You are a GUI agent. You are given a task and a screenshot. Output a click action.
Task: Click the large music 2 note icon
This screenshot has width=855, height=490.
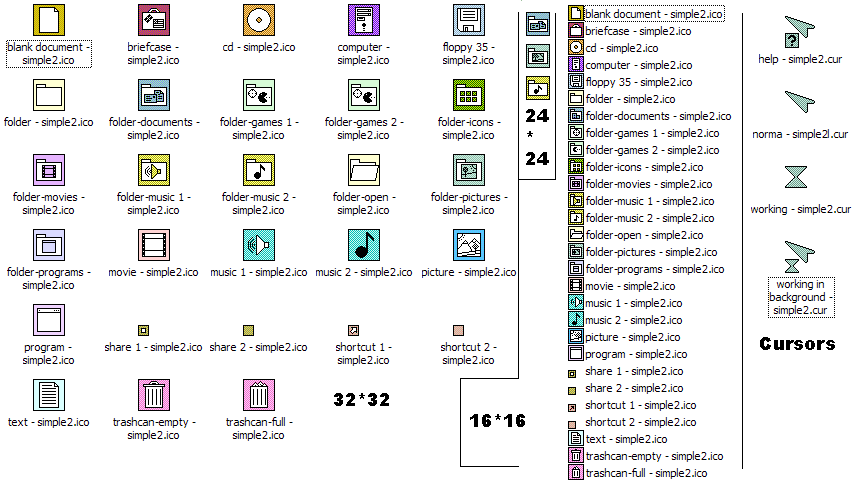364,245
